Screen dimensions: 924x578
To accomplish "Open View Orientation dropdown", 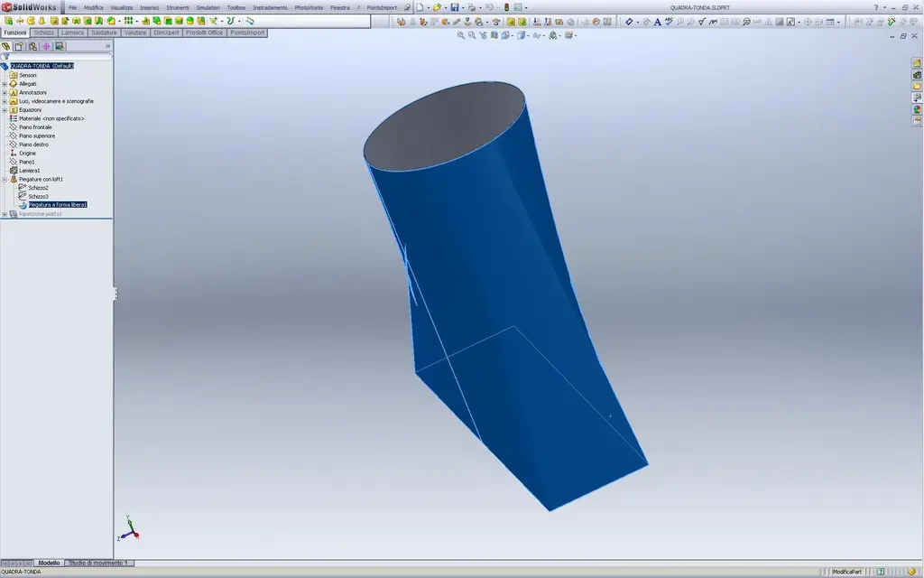I will point(512,35).
